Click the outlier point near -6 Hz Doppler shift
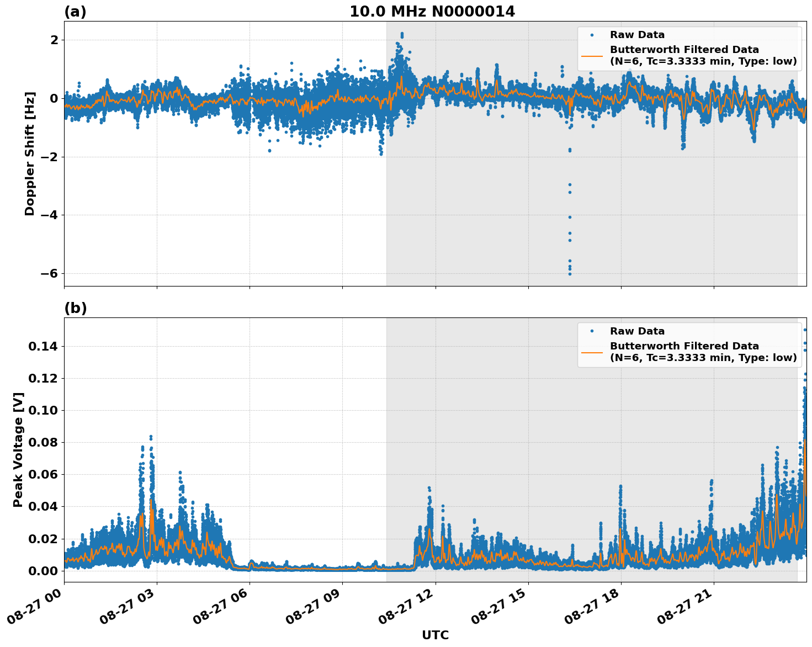Viewport: 812px width, 647px height. click(x=569, y=273)
